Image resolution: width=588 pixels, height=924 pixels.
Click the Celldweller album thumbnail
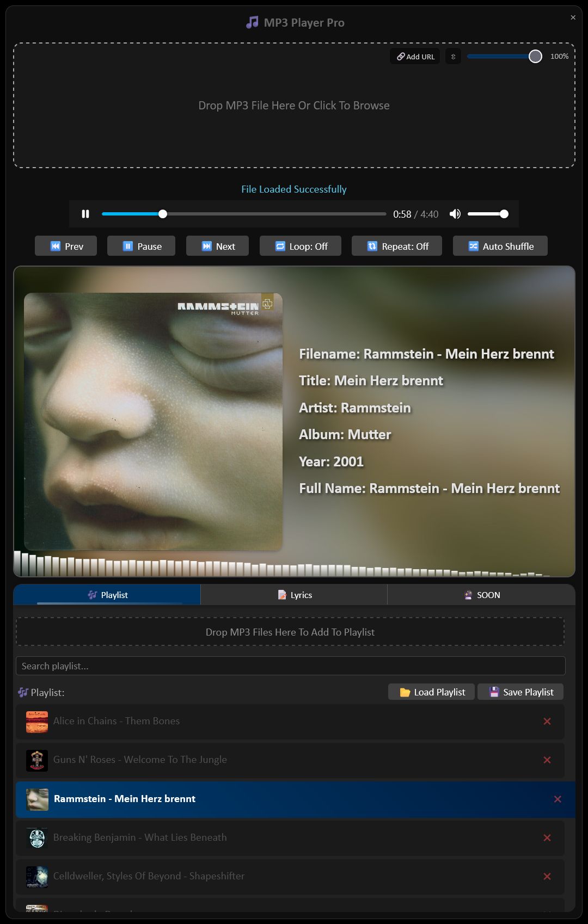pyautogui.click(x=37, y=877)
